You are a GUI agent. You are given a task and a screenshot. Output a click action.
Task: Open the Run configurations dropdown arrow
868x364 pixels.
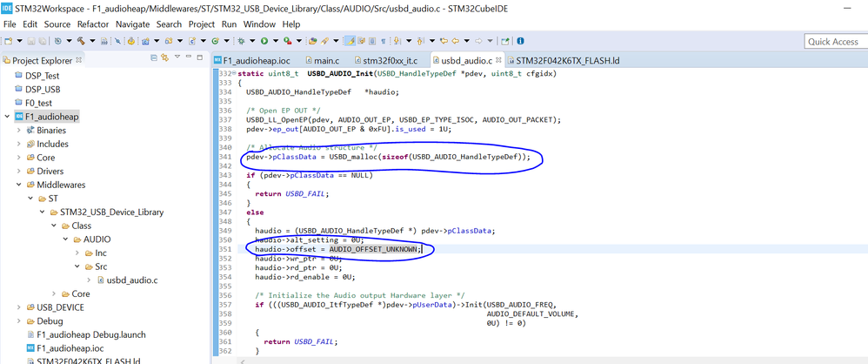tap(276, 41)
